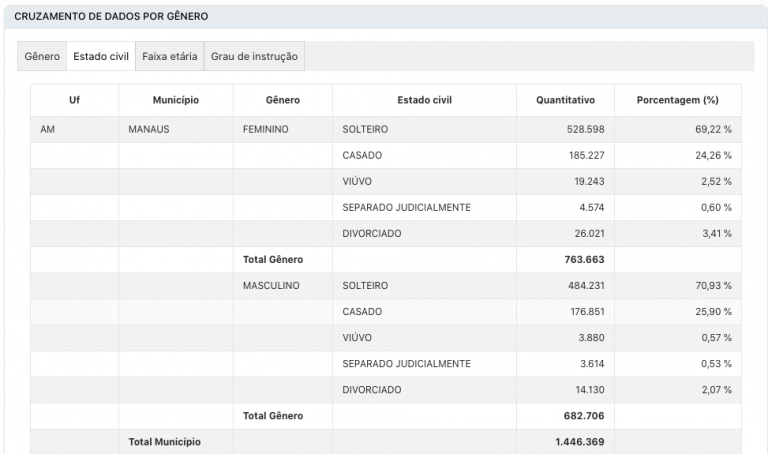
Task: Open the Grau de instrução tab
Action: coord(254,57)
